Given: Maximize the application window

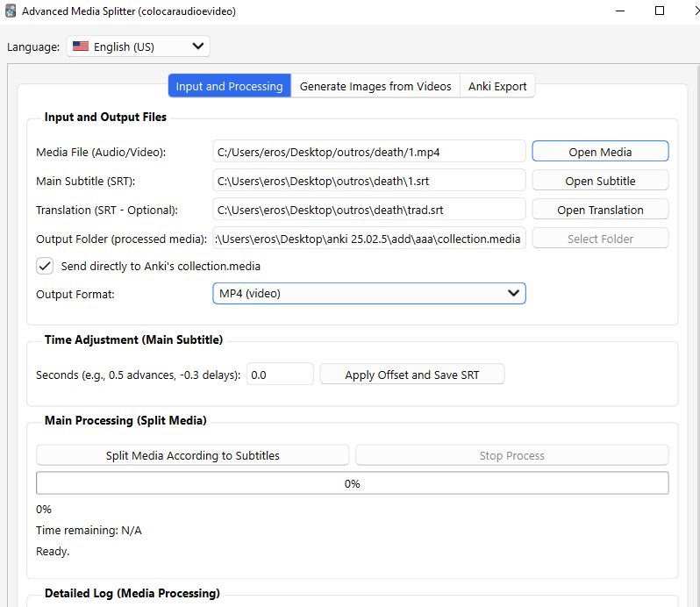Looking at the screenshot, I should pos(660,11).
